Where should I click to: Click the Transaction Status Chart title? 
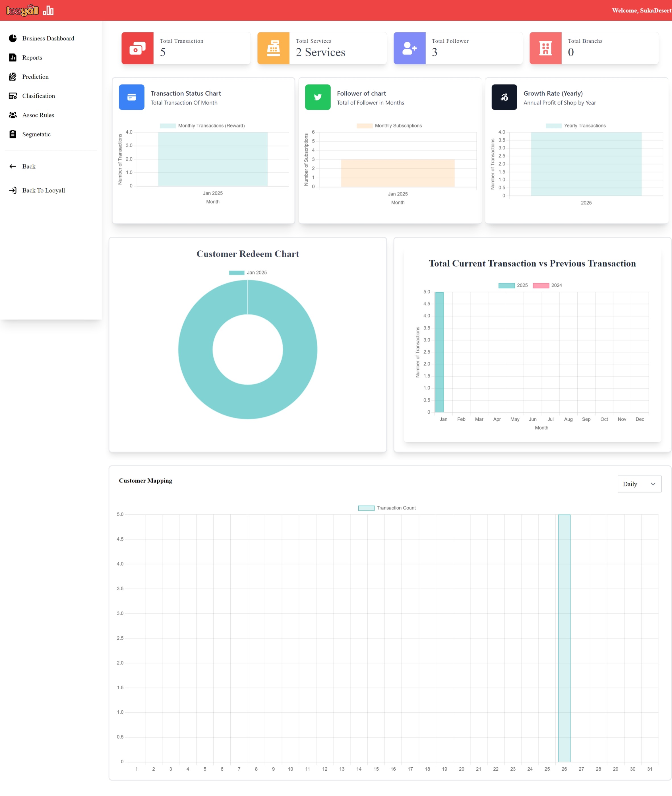(x=185, y=93)
